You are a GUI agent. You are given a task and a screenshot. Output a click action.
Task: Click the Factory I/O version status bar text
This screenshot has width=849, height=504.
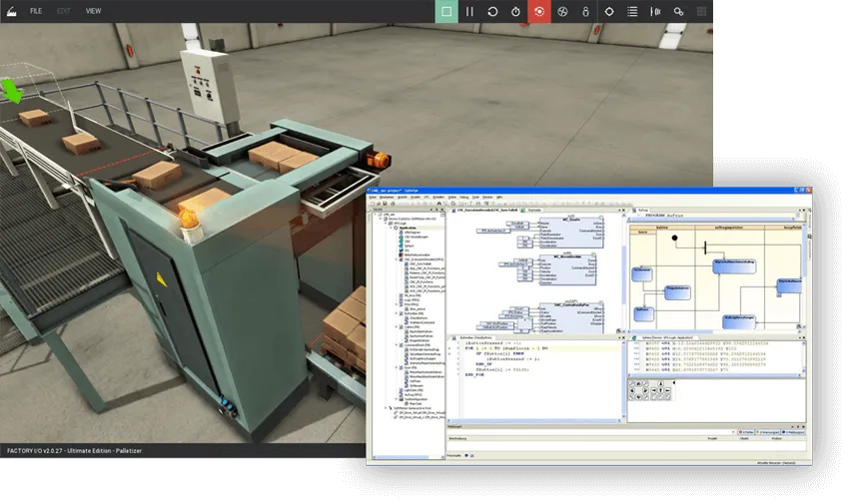[74, 450]
